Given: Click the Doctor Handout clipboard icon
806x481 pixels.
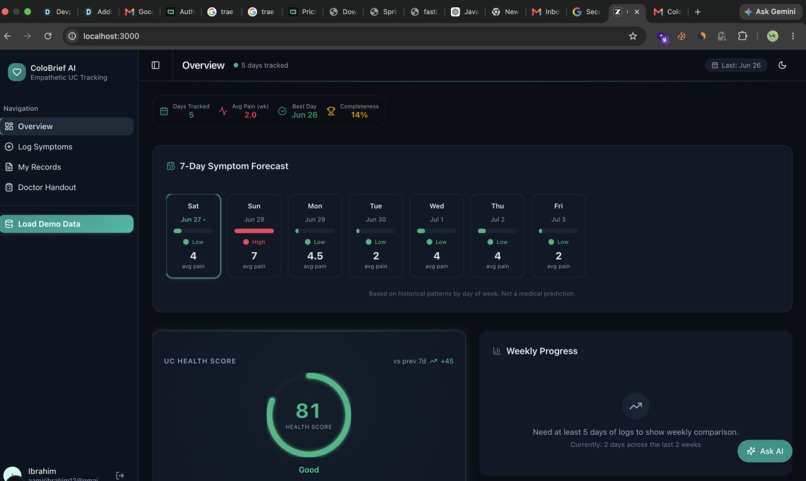Looking at the screenshot, I should pos(9,188).
